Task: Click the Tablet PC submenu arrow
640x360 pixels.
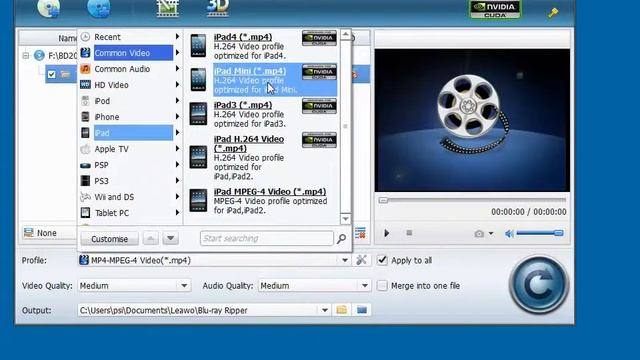Action: 178,213
